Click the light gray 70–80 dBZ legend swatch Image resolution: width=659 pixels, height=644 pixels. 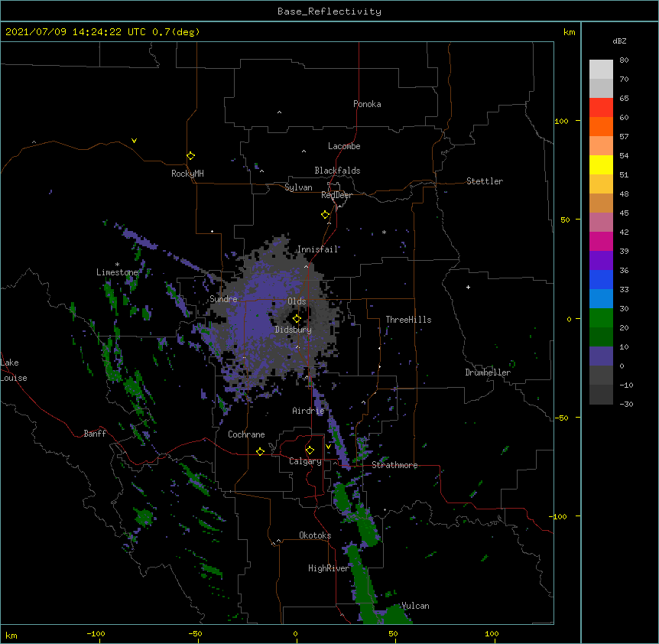(601, 70)
